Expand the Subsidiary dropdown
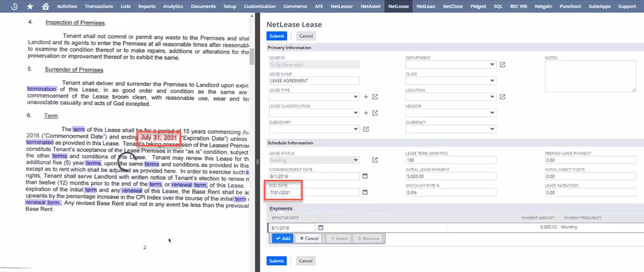The image size is (644, 272). pyautogui.click(x=356, y=129)
